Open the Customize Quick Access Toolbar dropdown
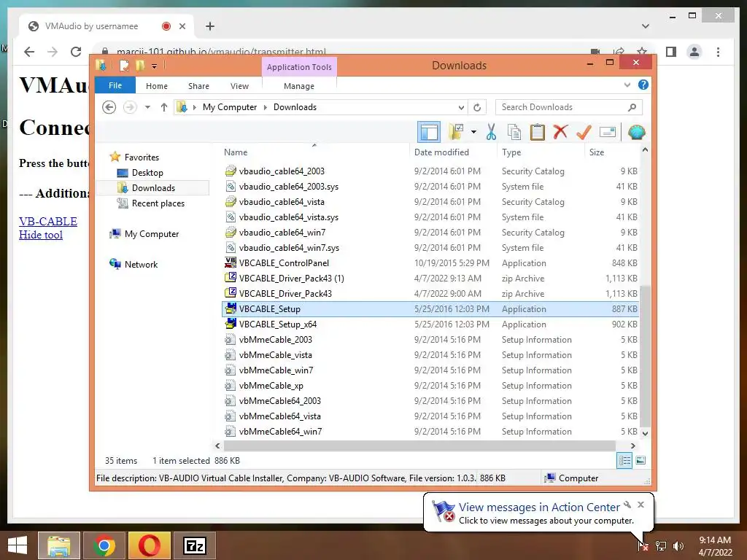The image size is (747, 560). 155,66
